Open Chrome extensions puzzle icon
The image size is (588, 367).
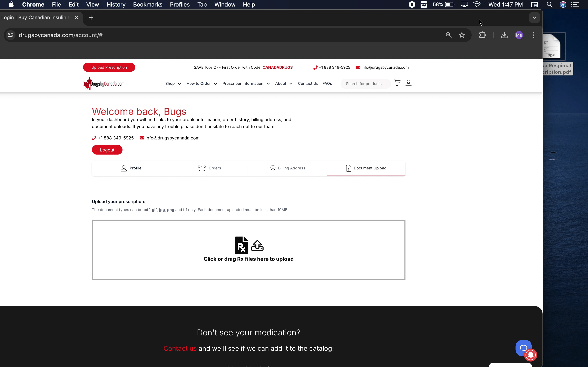tap(482, 35)
